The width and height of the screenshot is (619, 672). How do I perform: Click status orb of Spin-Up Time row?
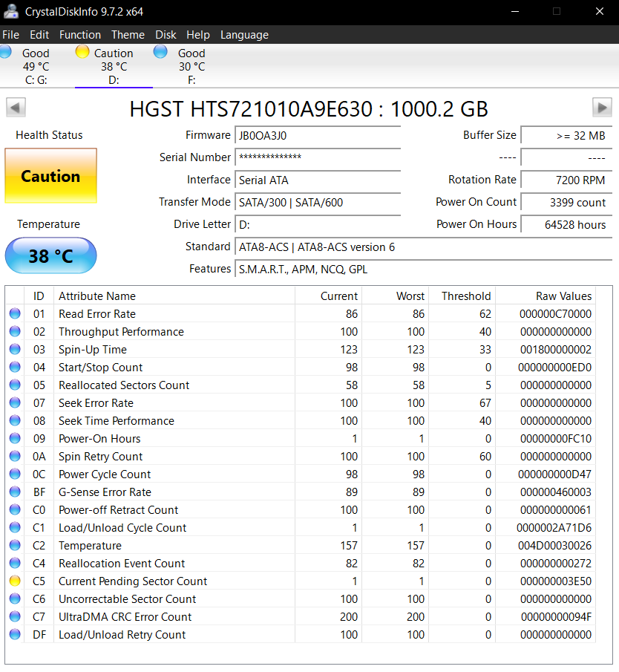tap(15, 349)
